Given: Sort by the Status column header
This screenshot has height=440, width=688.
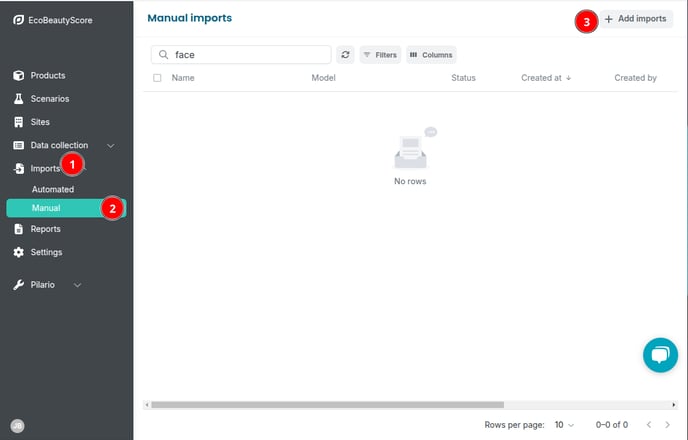Looking at the screenshot, I should 463,78.
